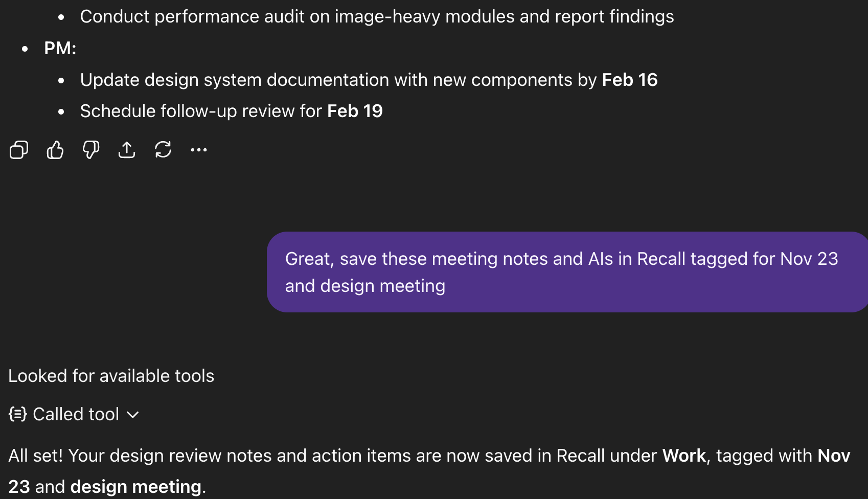This screenshot has width=868, height=499.
Task: Click the {≡} tool call icon
Action: [16, 414]
